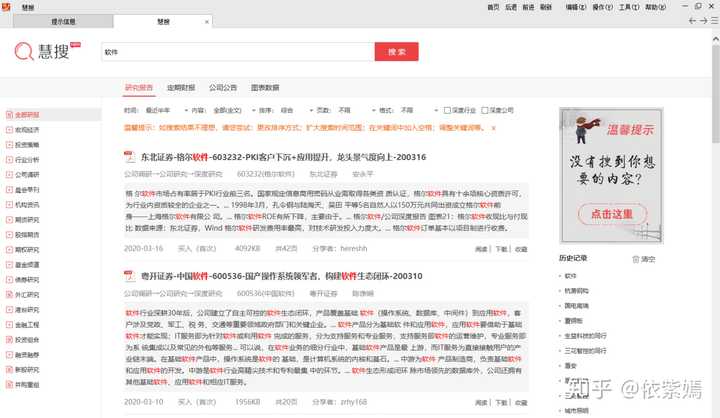Open the 时间 filter dropdown
The image size is (720, 418).
(166, 110)
